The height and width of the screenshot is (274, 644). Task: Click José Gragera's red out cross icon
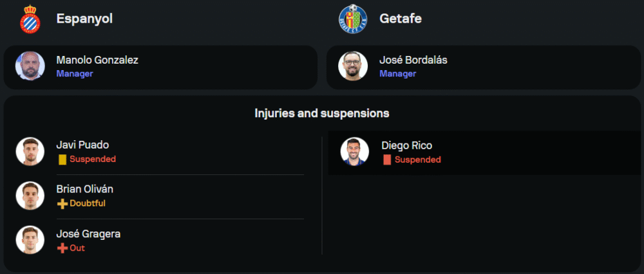coord(62,248)
